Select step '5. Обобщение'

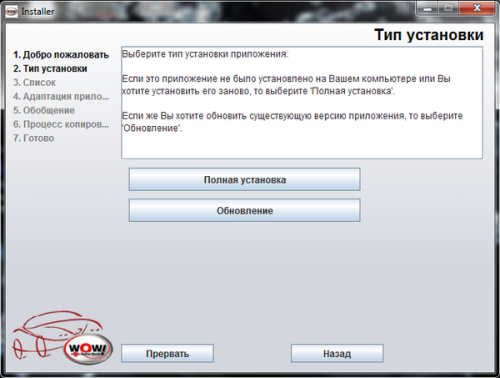[44, 110]
